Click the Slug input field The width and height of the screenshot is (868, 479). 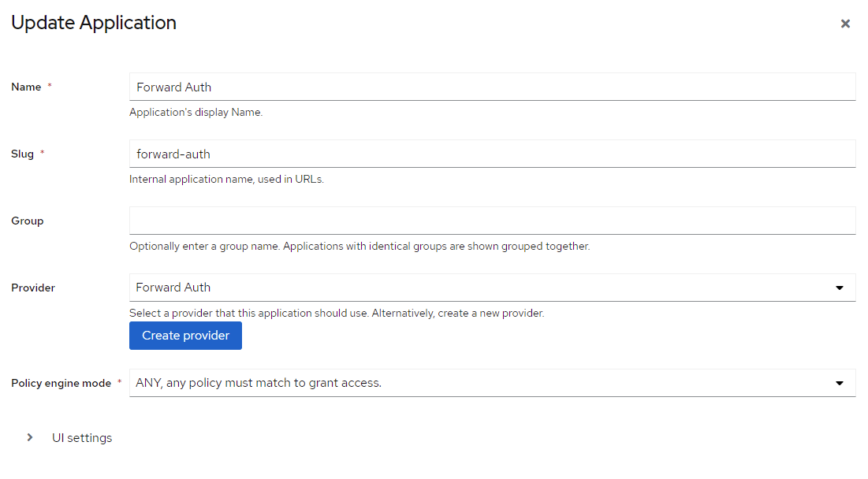pos(492,154)
